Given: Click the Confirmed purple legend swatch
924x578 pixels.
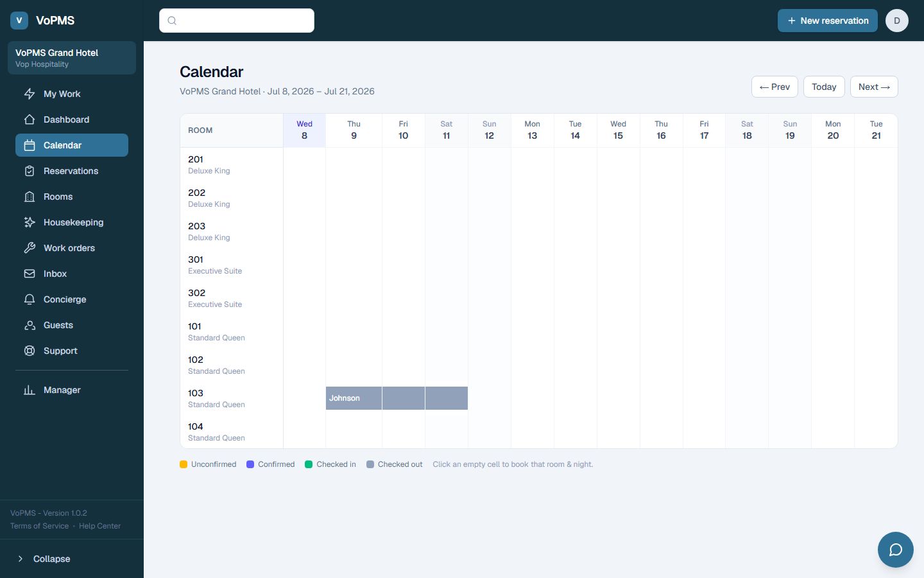Looking at the screenshot, I should pyautogui.click(x=250, y=464).
